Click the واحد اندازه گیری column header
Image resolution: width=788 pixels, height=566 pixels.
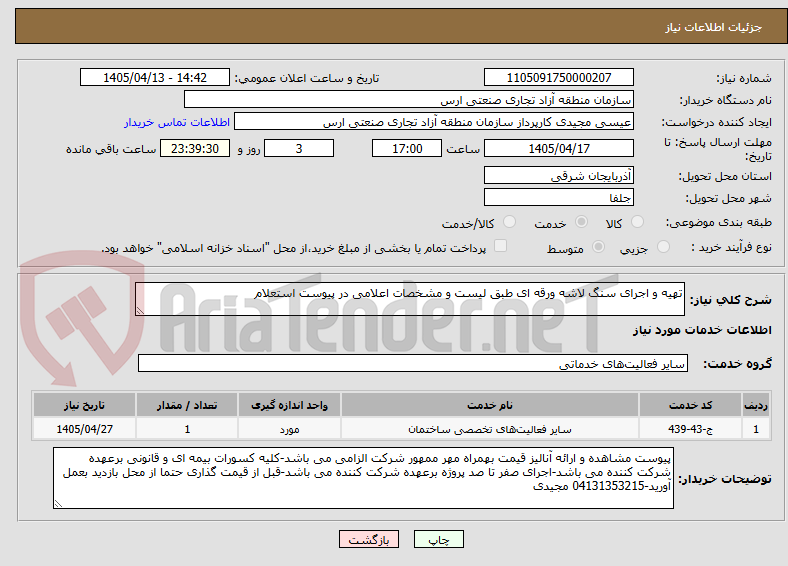[x=289, y=405]
